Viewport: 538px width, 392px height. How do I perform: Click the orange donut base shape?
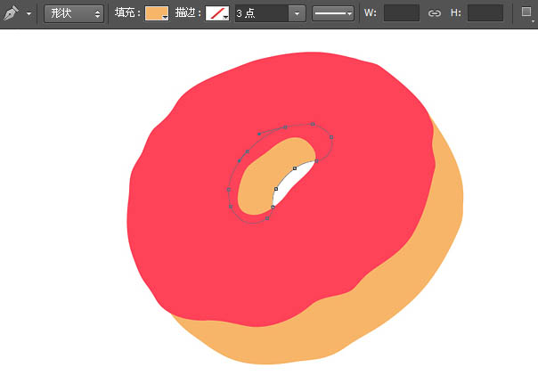(428, 249)
